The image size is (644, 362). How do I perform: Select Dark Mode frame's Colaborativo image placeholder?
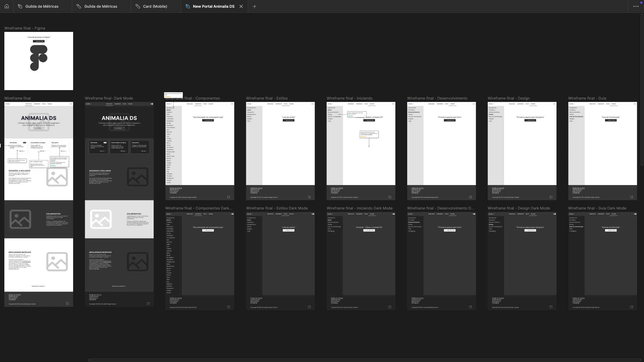(101, 219)
